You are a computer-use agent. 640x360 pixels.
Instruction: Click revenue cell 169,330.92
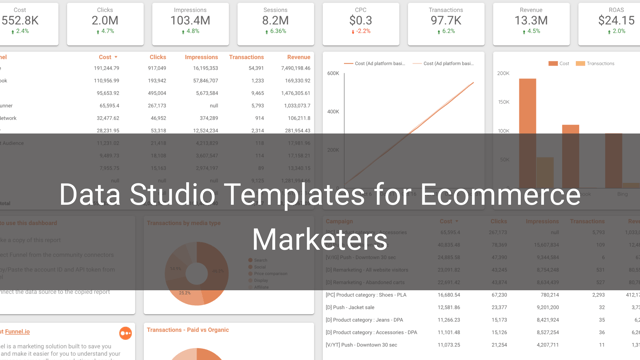[x=298, y=81]
